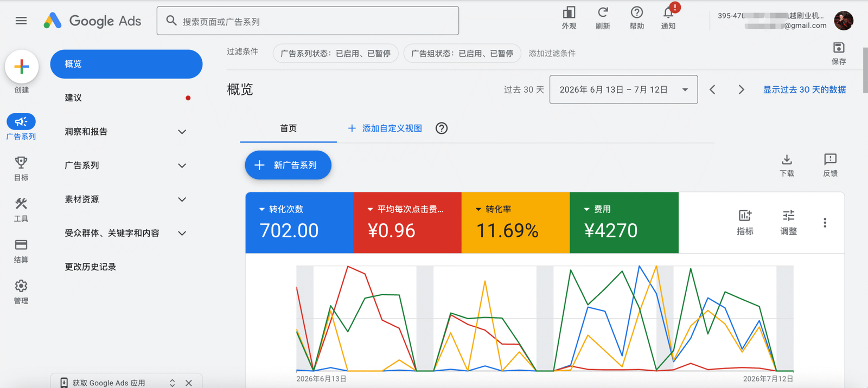
Task: Switch to the 首页 tab
Action: pyautogui.click(x=289, y=128)
